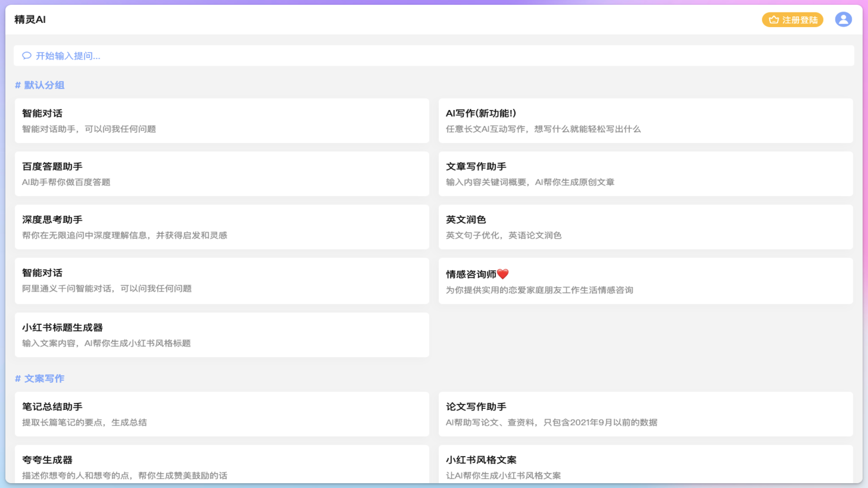Open 阿里通义千问 智能对话 card
Image resolution: width=868 pixels, height=488 pixels.
[222, 281]
